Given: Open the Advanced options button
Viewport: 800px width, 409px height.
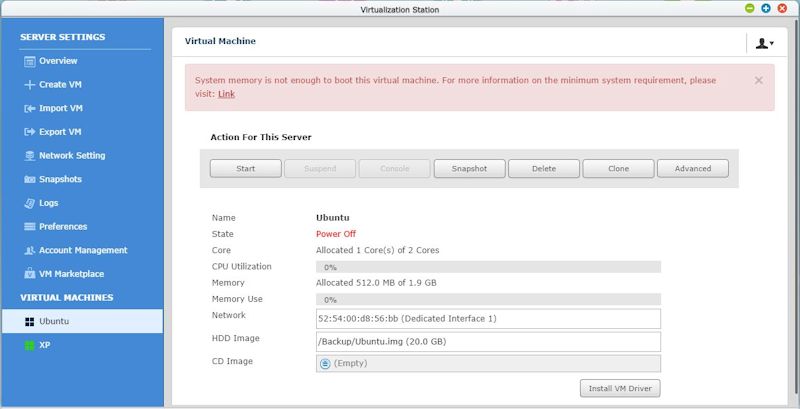Looking at the screenshot, I should tap(692, 169).
